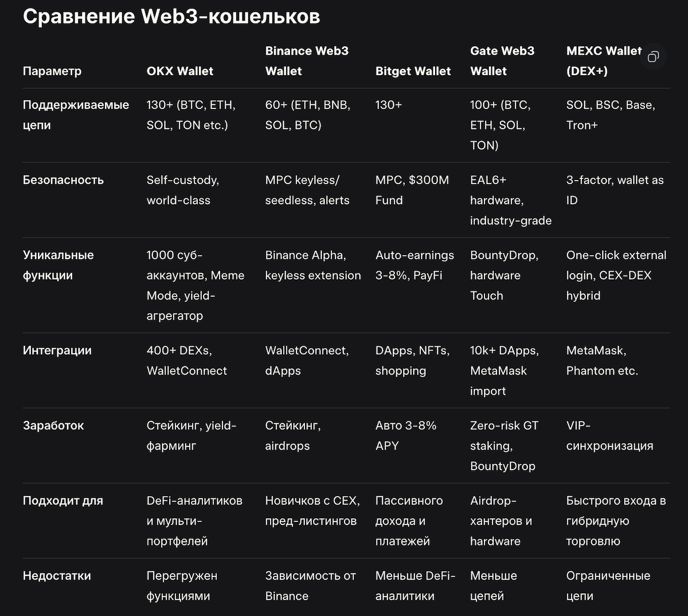This screenshot has width=688, height=616.
Task: Click the 'One-click external login, CEX-DEX hybrid' cell
Action: [616, 275]
